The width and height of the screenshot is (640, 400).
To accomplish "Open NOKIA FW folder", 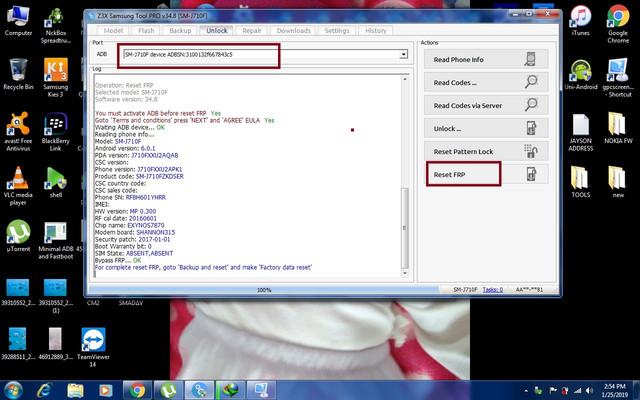I will (x=618, y=128).
